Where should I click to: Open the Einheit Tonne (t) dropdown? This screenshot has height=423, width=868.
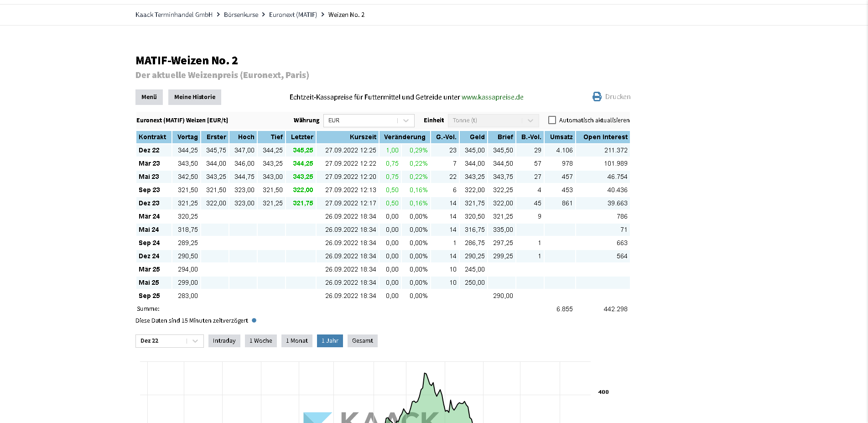coord(493,120)
